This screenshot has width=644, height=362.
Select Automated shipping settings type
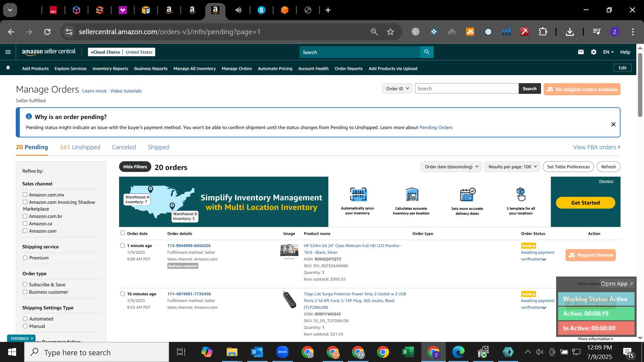(x=25, y=319)
